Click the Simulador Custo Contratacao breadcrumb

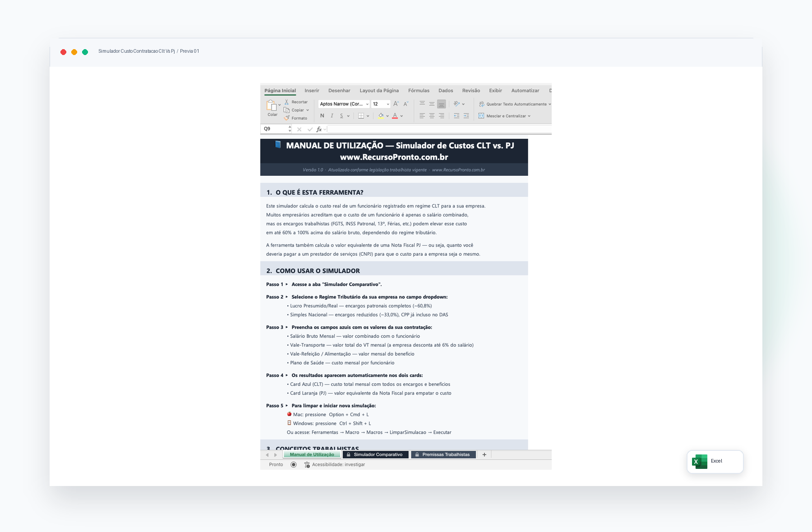point(137,51)
